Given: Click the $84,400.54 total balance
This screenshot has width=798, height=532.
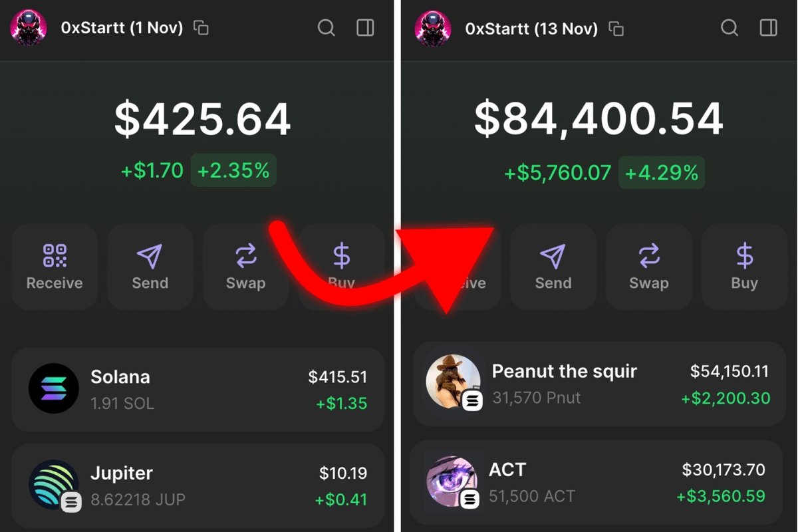Looking at the screenshot, I should pos(598,119).
